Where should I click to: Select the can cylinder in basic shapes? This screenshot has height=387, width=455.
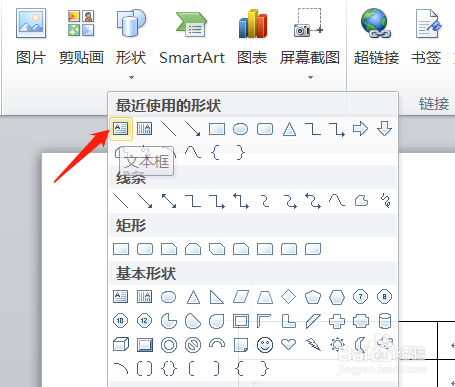pos(385,321)
